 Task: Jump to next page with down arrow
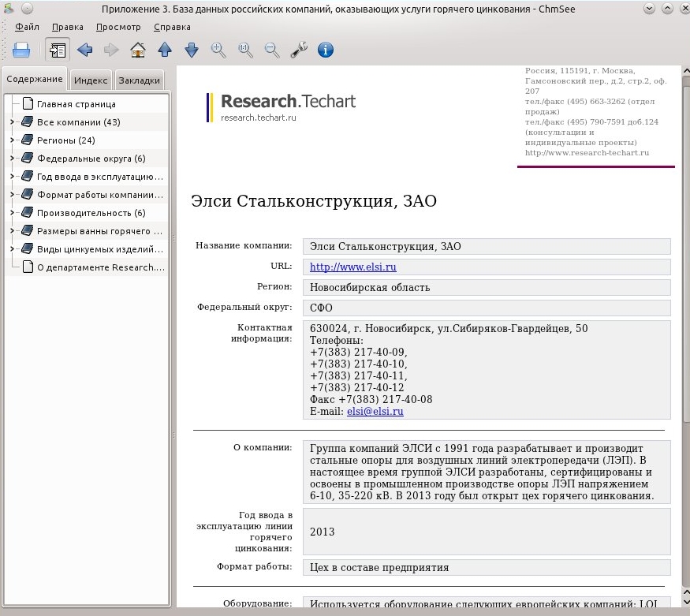point(192,50)
